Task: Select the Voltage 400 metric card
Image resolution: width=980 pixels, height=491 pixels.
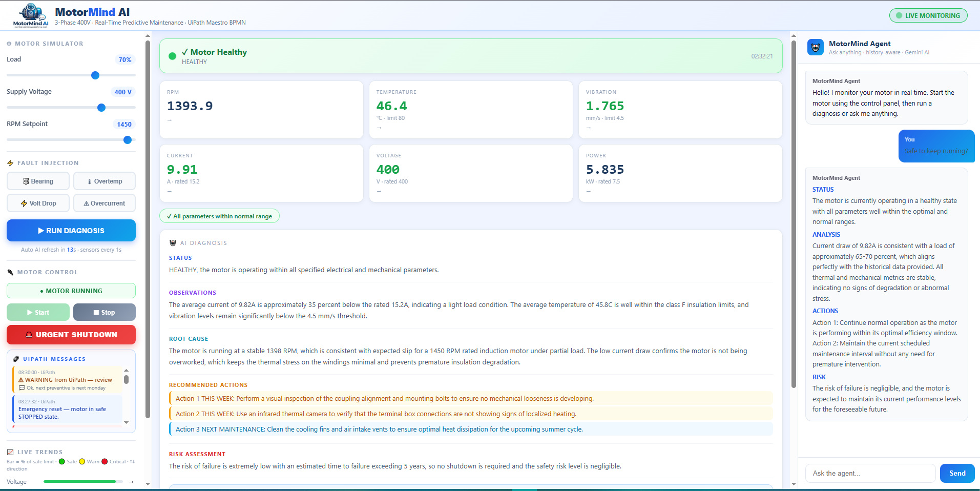Action: tap(471, 173)
